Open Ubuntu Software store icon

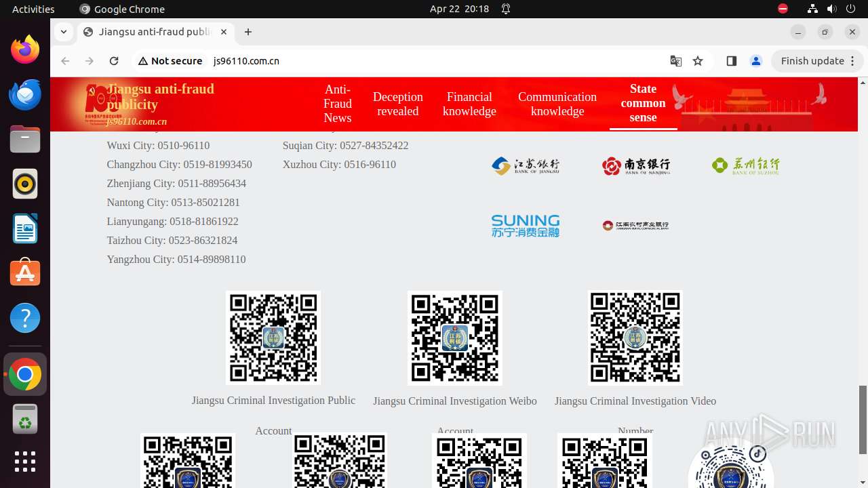click(25, 273)
